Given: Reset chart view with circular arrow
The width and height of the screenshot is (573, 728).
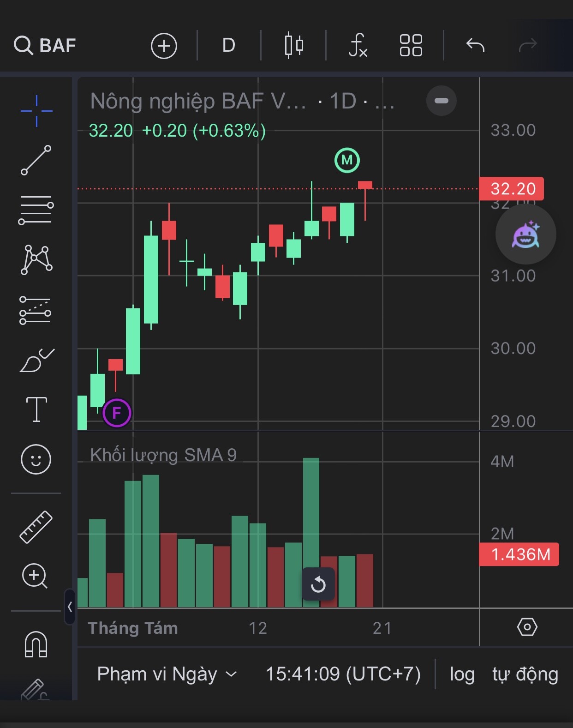Looking at the screenshot, I should tap(318, 584).
